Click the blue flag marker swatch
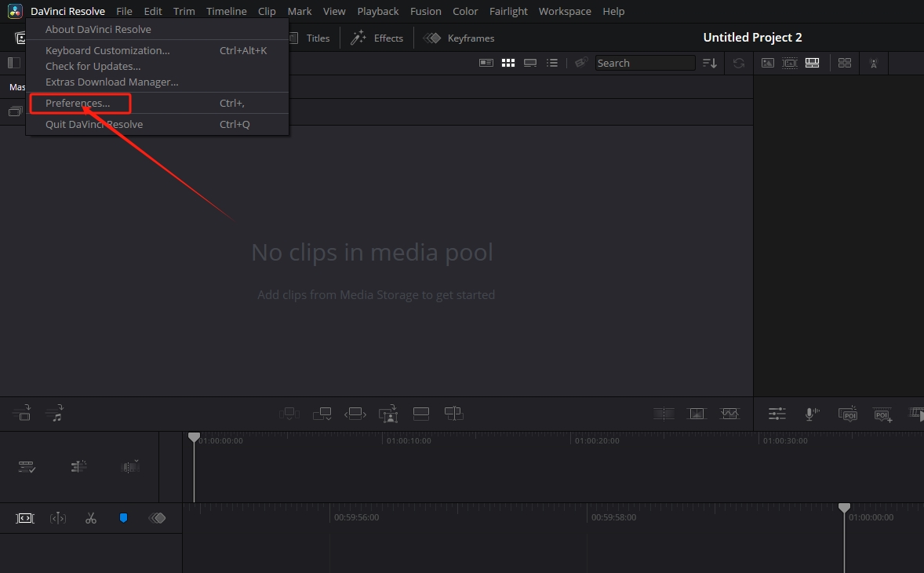Screen dimensions: 924x573 click(x=123, y=518)
